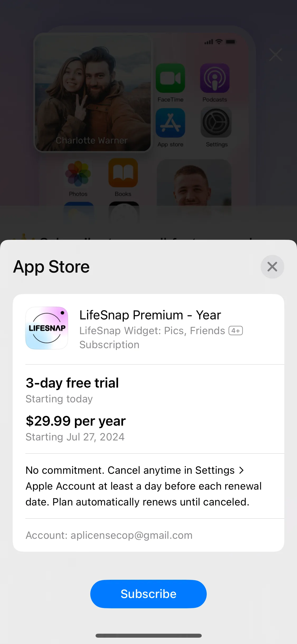Open Settings via the chevron arrow

pyautogui.click(x=241, y=470)
